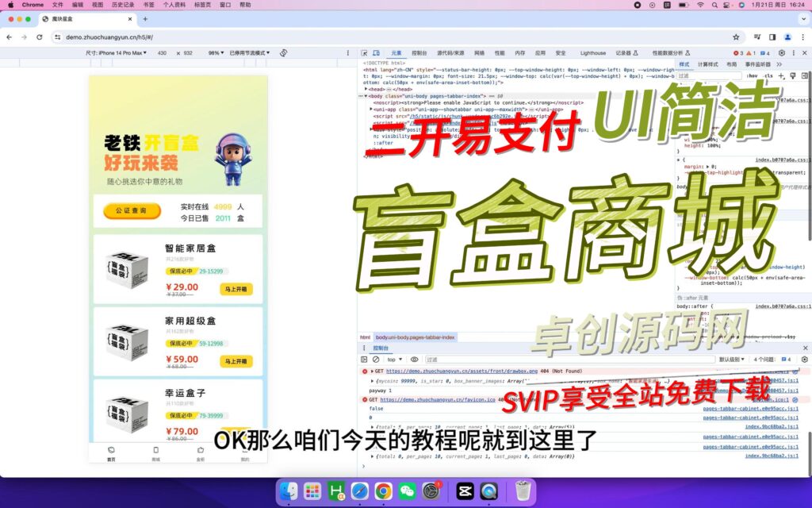Launch WeChat from the Dock
The height and width of the screenshot is (508, 812).
point(408,491)
